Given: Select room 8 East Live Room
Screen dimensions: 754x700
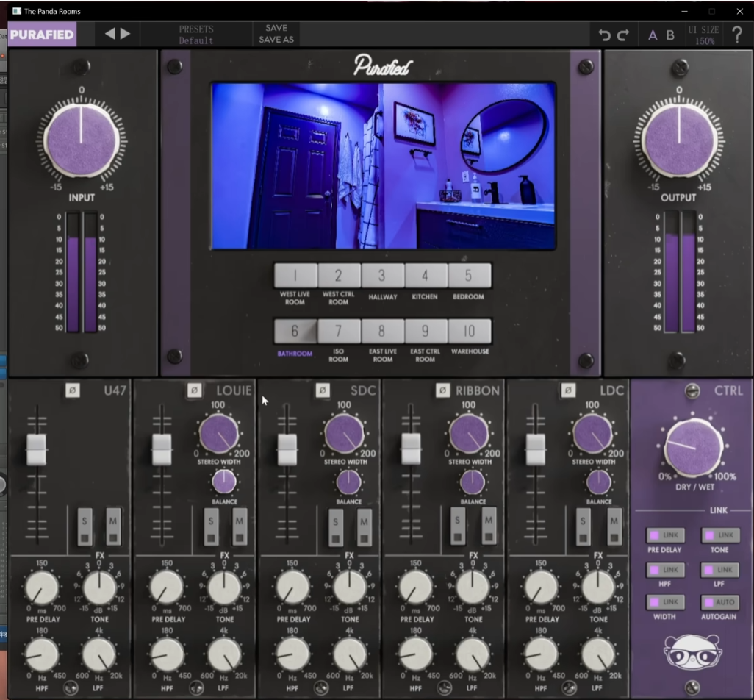Looking at the screenshot, I should click(382, 331).
